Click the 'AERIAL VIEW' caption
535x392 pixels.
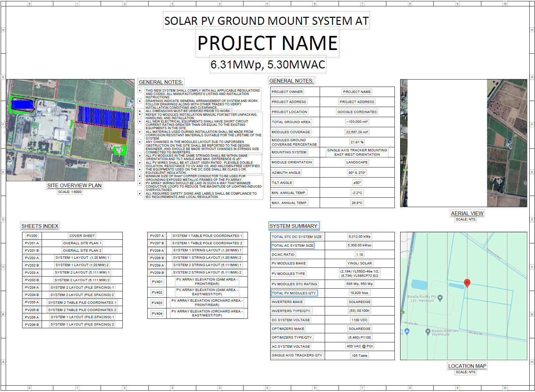pos(467,213)
